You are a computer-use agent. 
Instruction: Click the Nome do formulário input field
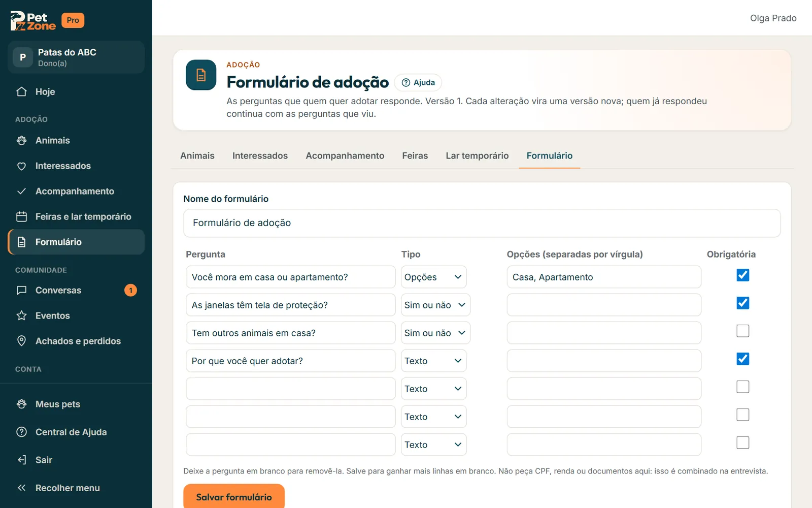pos(482,223)
